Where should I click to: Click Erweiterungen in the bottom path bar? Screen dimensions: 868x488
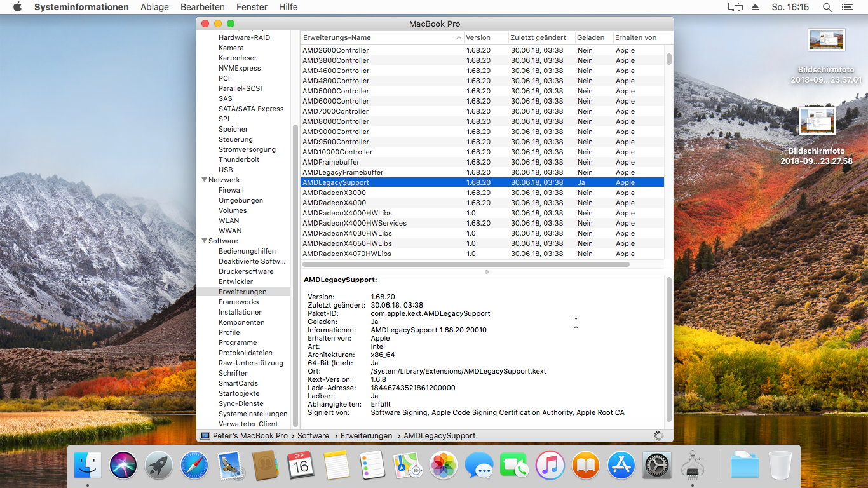point(366,436)
